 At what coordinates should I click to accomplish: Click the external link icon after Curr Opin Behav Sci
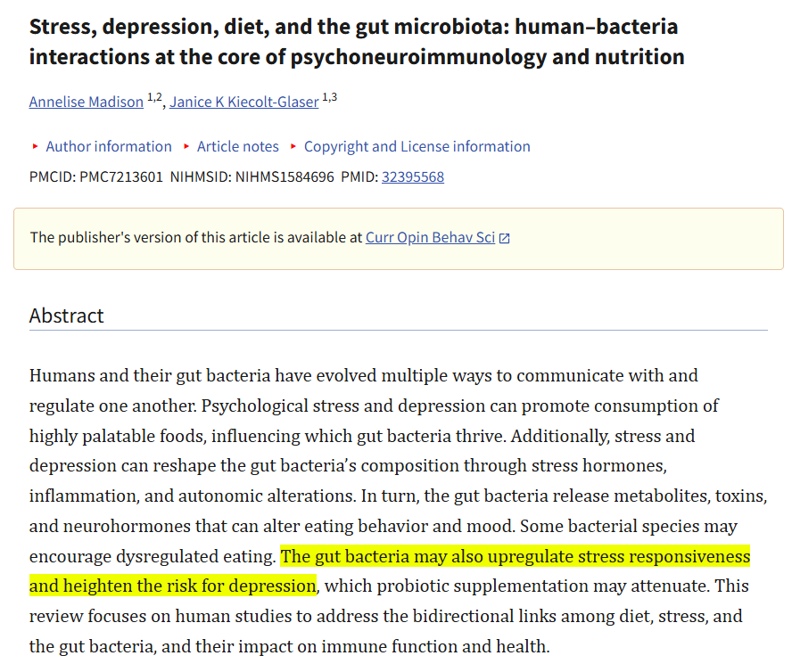[x=505, y=238]
